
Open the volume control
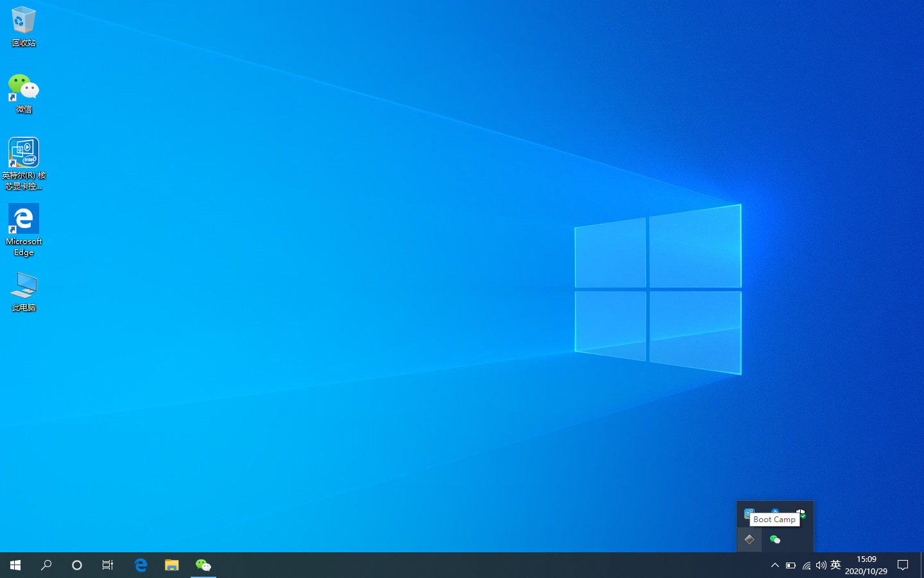pyautogui.click(x=821, y=565)
